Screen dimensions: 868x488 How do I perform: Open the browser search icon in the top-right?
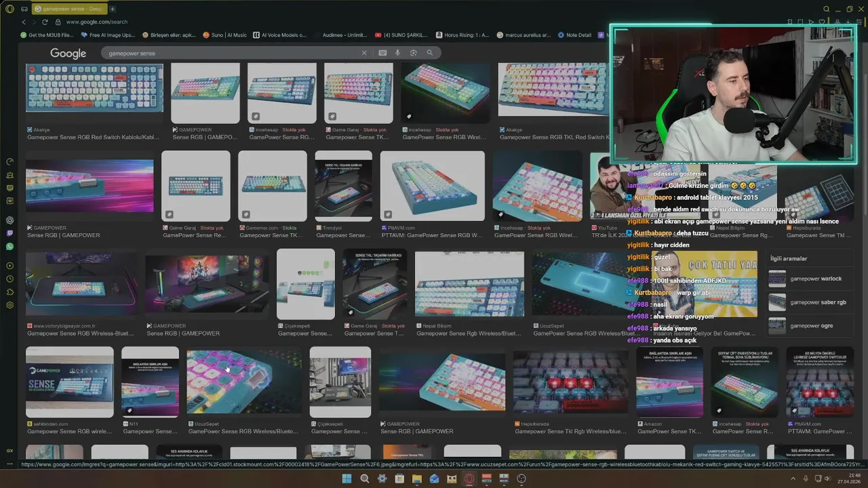827,9
